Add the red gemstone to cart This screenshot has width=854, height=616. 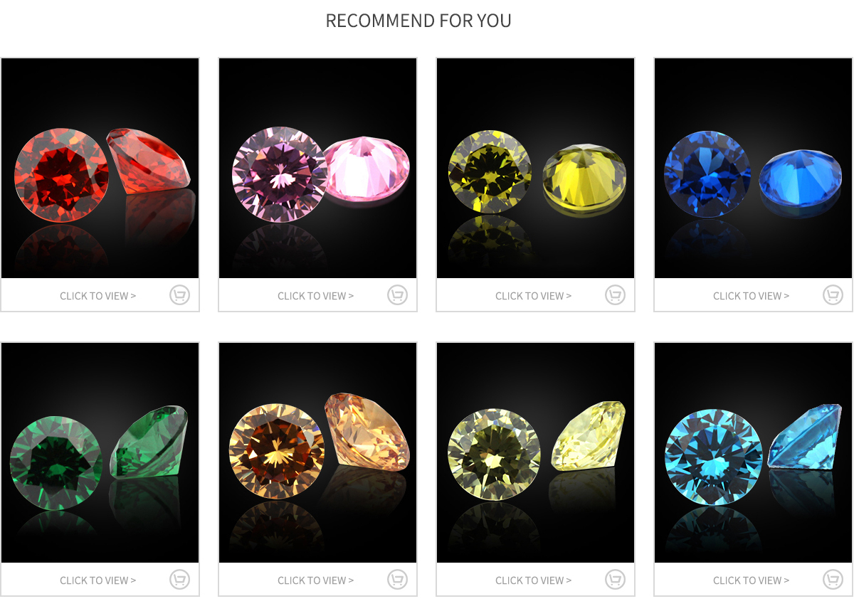pos(180,295)
